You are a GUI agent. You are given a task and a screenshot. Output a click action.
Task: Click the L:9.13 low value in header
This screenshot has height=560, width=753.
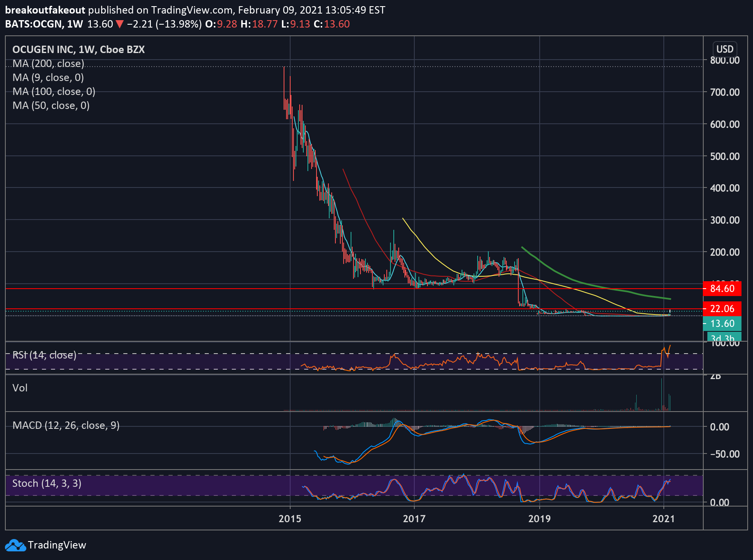tap(296, 24)
